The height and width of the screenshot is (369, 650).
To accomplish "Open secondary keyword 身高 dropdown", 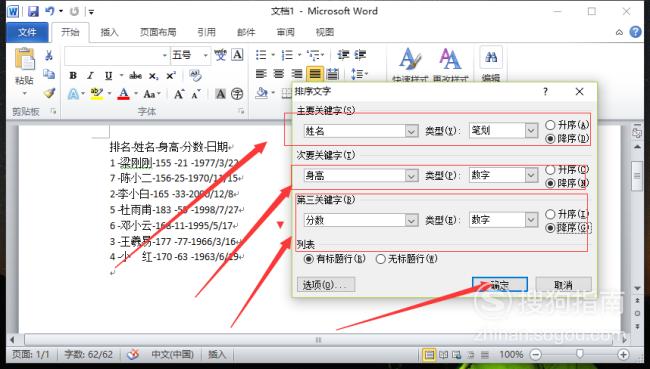I will [411, 176].
